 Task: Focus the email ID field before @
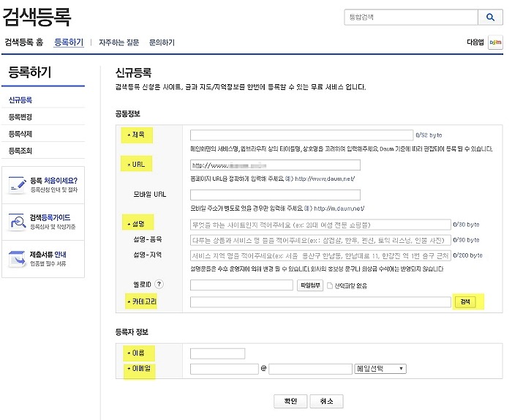click(x=225, y=369)
